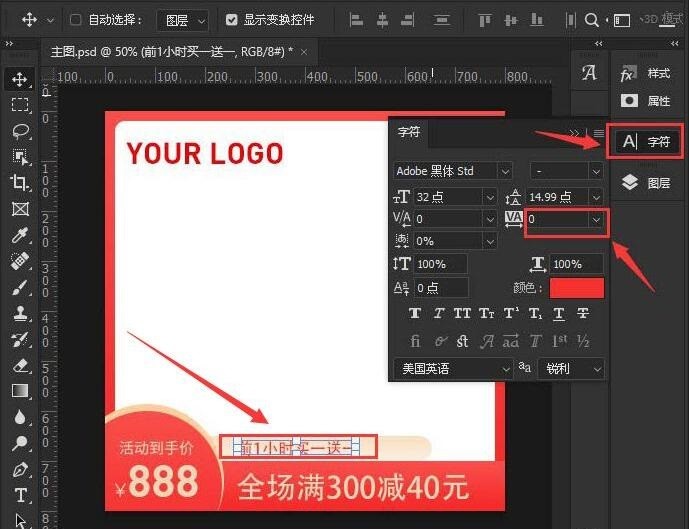689x529 pixels.
Task: Select the Clone Stamp tool
Action: (x=20, y=313)
